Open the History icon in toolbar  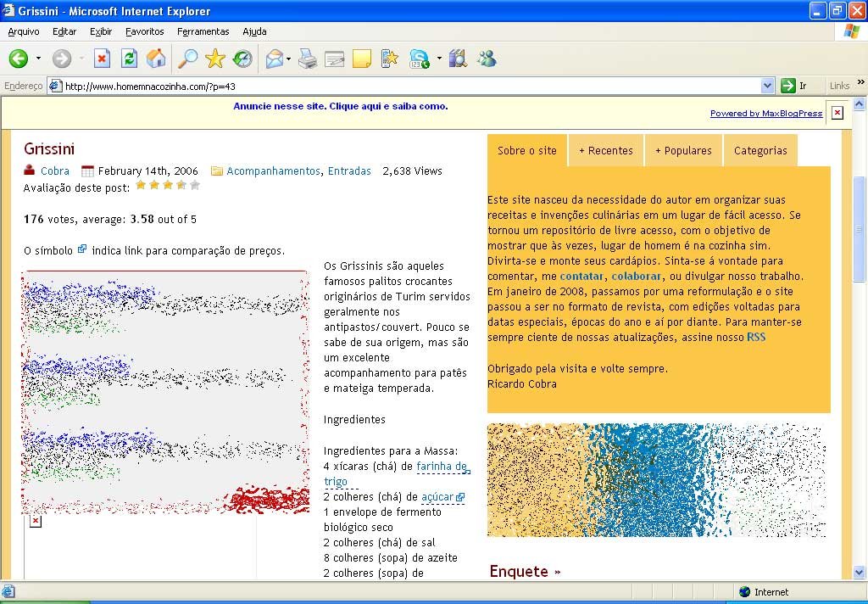click(x=242, y=59)
